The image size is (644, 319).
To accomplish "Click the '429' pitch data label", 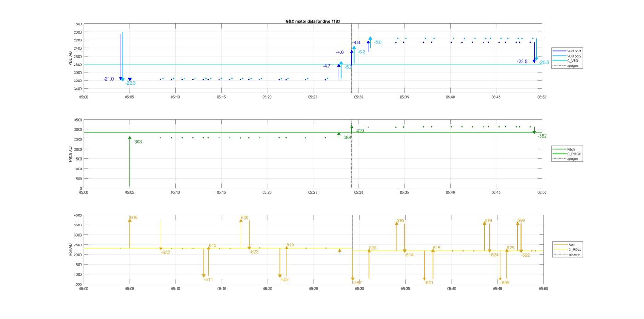I will point(360,131).
